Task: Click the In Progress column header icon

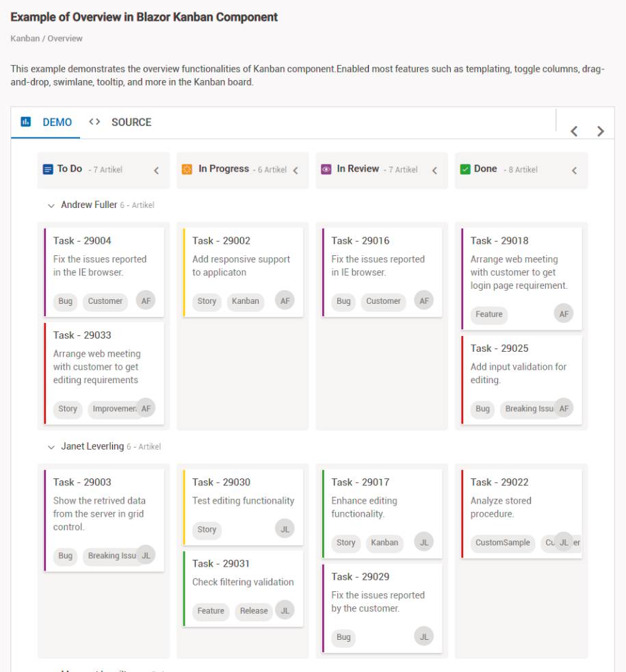Action: [187, 169]
